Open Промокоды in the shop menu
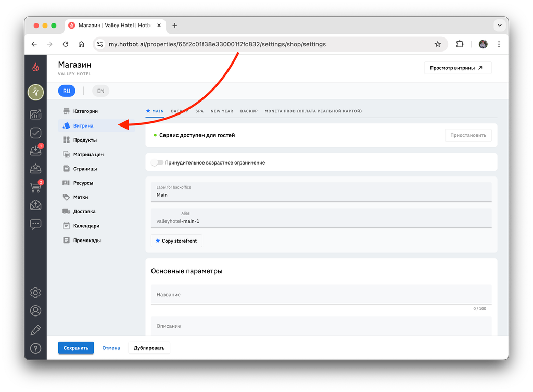The image size is (533, 392). pyautogui.click(x=96, y=241)
